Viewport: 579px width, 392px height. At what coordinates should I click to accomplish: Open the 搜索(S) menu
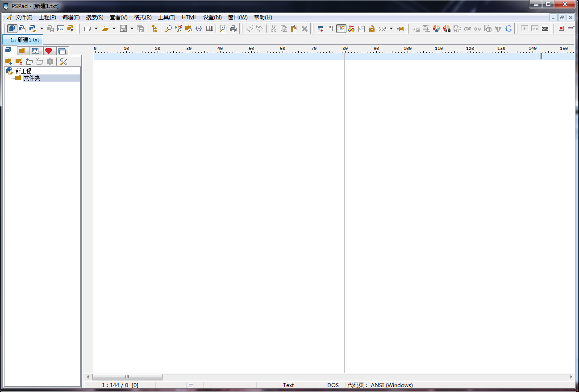(x=95, y=17)
